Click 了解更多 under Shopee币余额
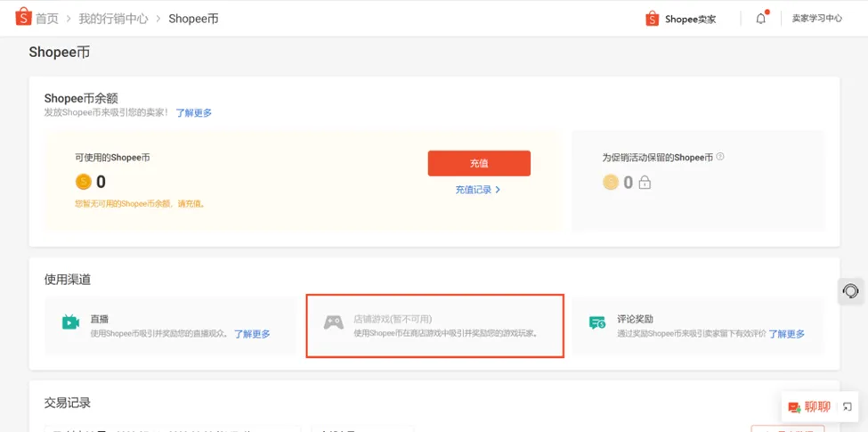This screenshot has height=432, width=868. pos(194,112)
